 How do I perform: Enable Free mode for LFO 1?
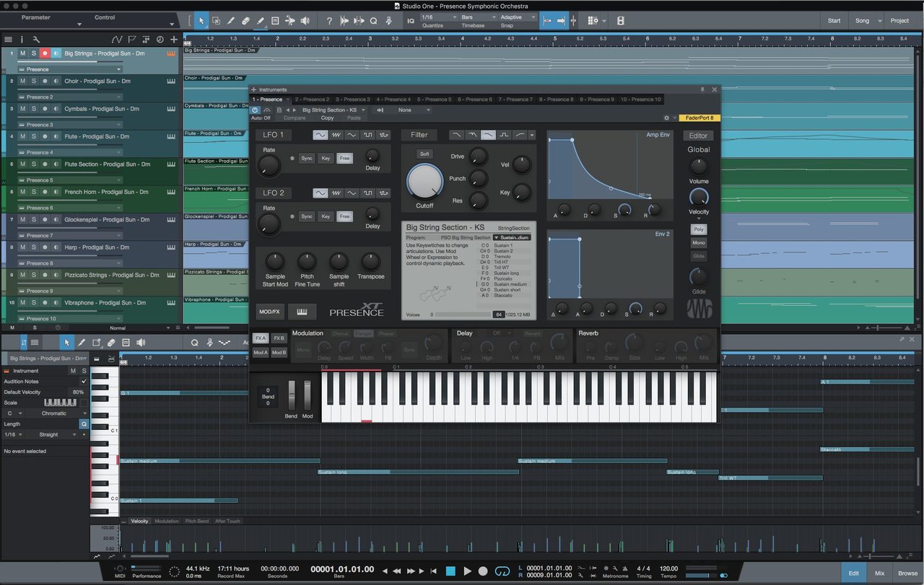[344, 158]
